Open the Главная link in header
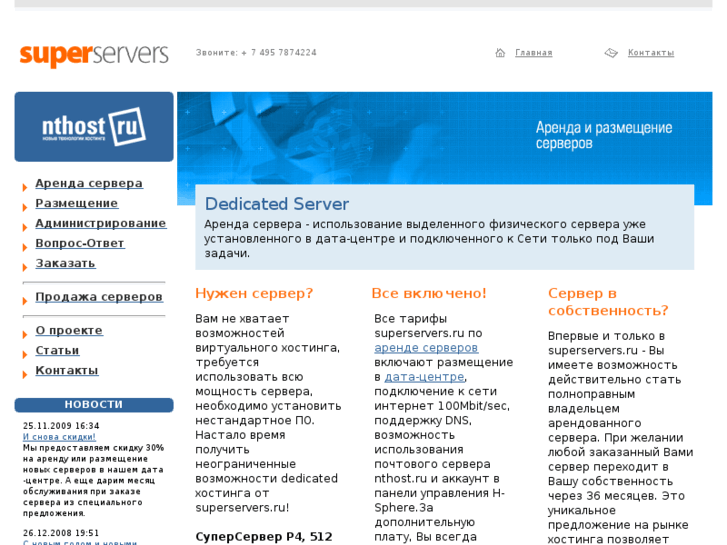 click(534, 53)
